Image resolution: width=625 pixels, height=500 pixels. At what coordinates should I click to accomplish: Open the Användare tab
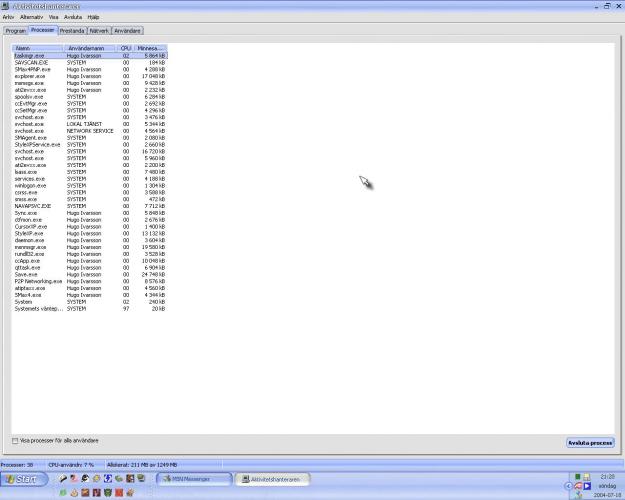point(127,31)
